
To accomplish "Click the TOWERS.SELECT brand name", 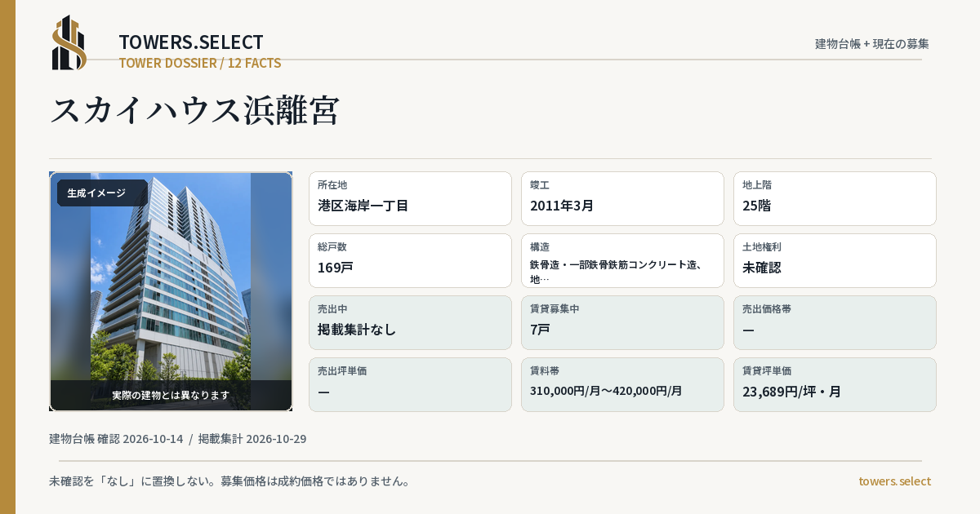I will tap(191, 42).
